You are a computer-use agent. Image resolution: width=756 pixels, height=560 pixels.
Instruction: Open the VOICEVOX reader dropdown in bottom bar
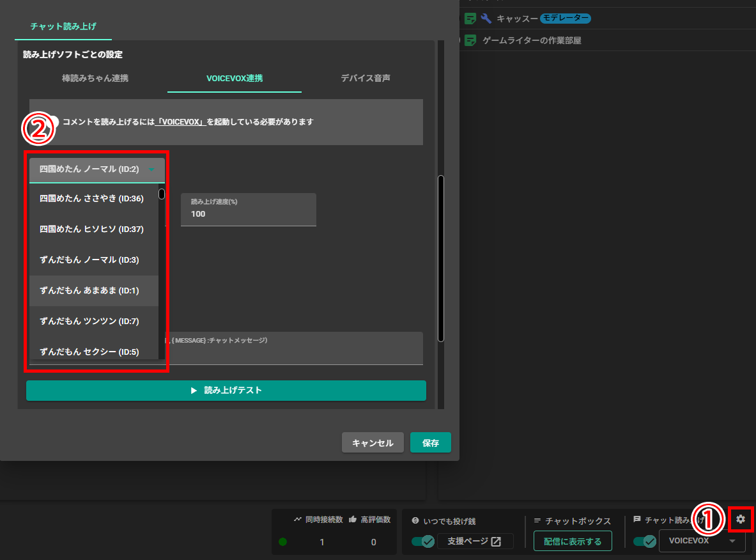[x=702, y=541]
